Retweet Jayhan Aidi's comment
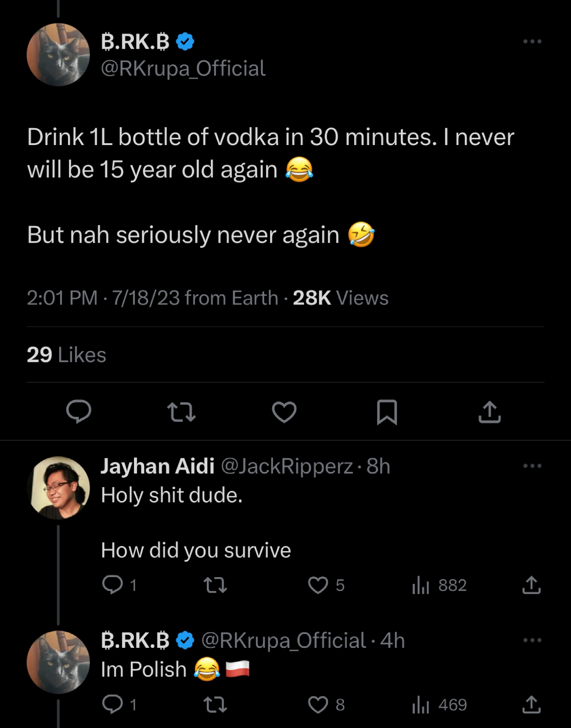The image size is (571, 728). [x=215, y=585]
